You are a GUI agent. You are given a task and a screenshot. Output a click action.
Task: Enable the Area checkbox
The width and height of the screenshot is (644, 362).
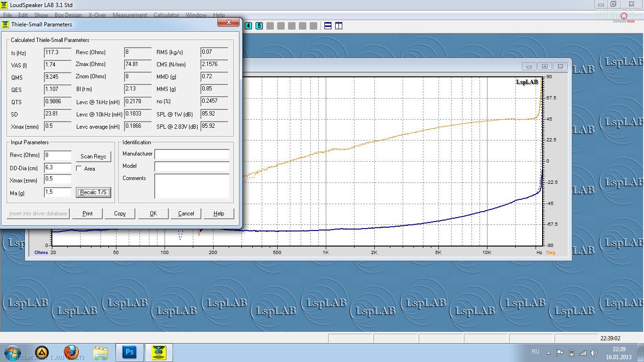pyautogui.click(x=79, y=168)
